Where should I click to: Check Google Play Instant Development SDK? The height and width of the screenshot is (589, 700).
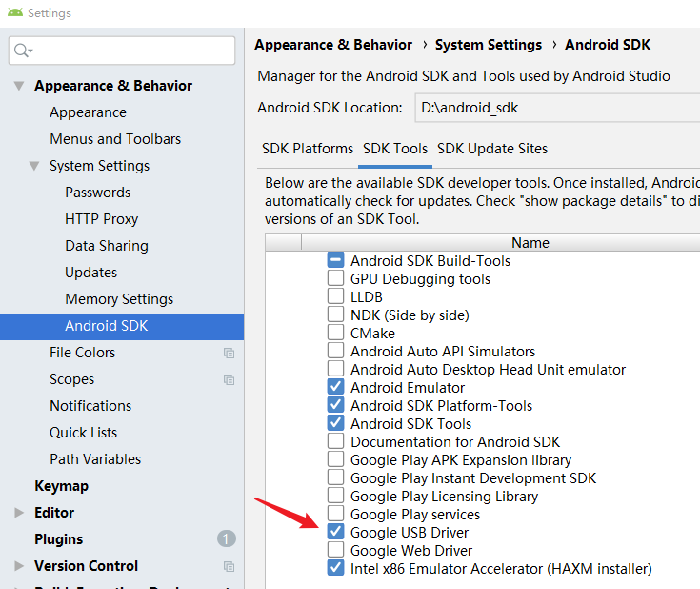point(335,477)
